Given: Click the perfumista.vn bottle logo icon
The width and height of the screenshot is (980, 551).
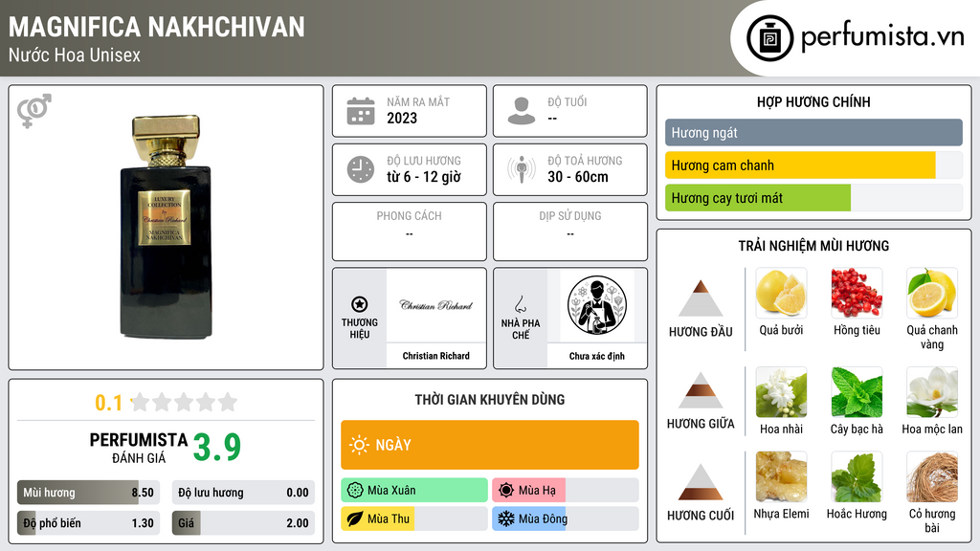Looking at the screenshot, I should click(x=770, y=38).
